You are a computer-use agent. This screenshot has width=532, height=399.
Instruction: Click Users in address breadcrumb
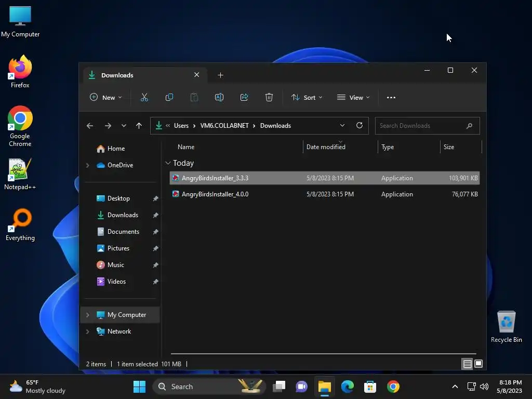click(x=181, y=126)
